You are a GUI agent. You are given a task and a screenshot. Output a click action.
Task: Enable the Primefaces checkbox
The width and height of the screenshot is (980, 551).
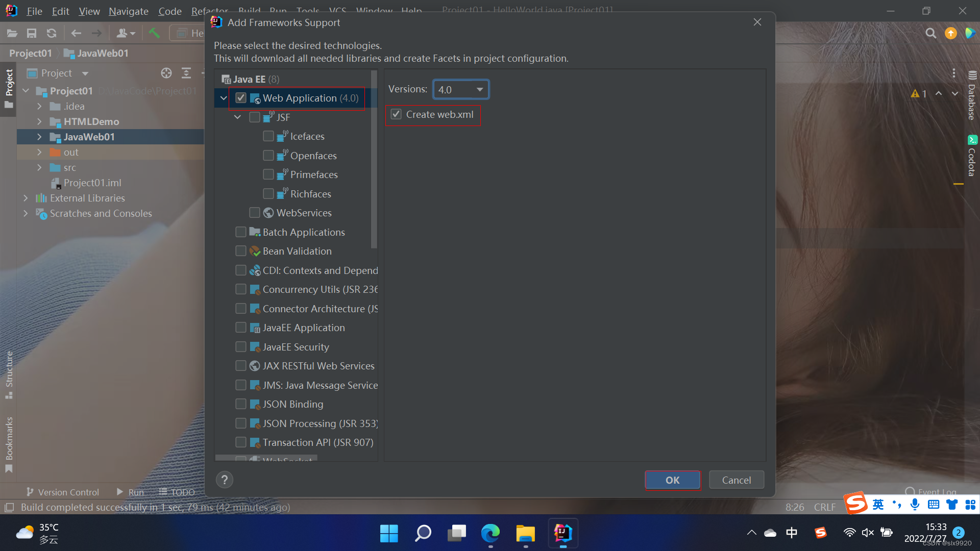click(x=268, y=174)
